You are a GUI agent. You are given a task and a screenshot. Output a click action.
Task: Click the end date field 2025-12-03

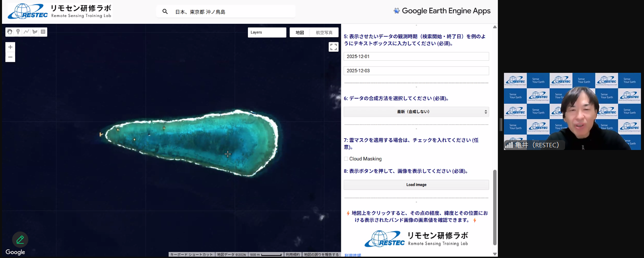click(416, 71)
